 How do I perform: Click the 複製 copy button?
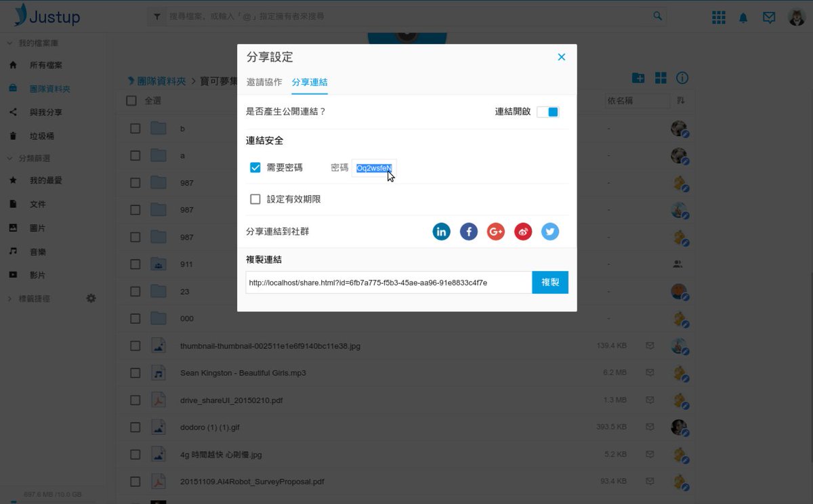(x=550, y=282)
